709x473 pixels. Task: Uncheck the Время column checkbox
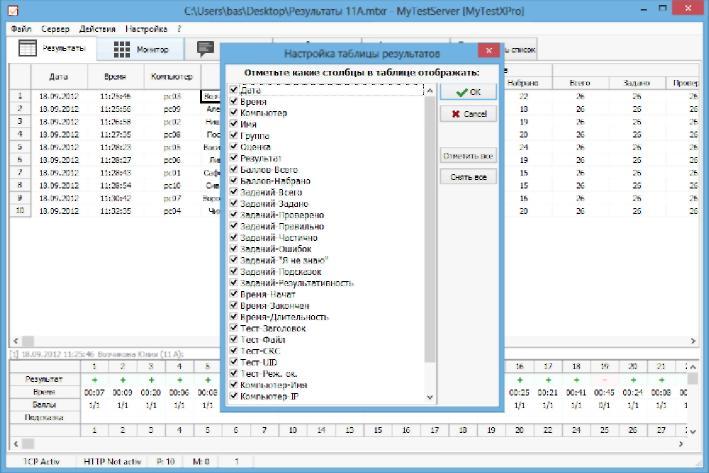tap(233, 101)
